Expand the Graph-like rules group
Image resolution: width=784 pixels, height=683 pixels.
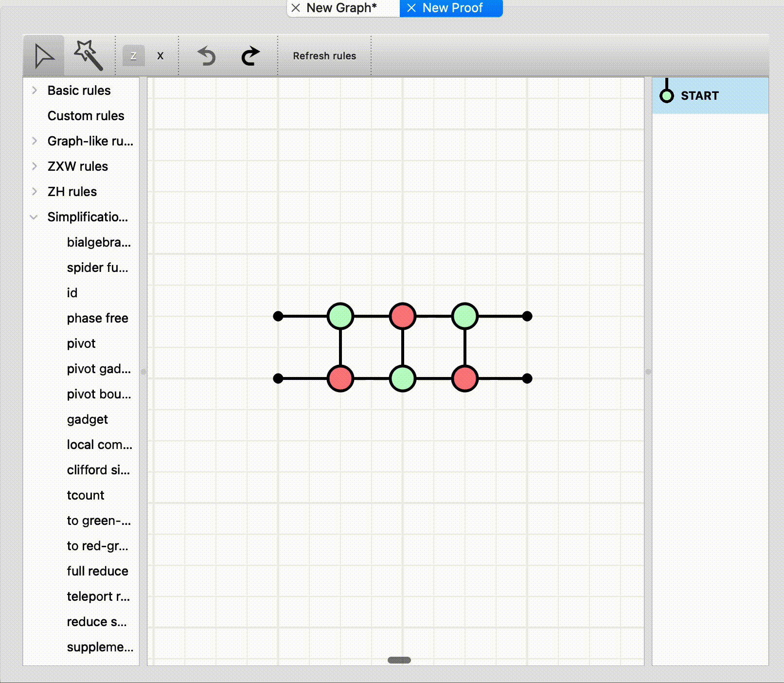[35, 141]
